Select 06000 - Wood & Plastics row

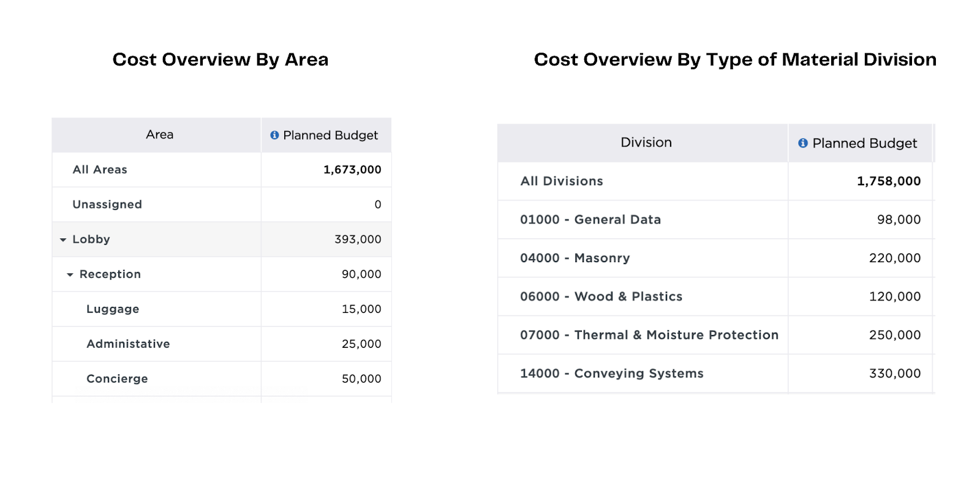[x=601, y=297]
